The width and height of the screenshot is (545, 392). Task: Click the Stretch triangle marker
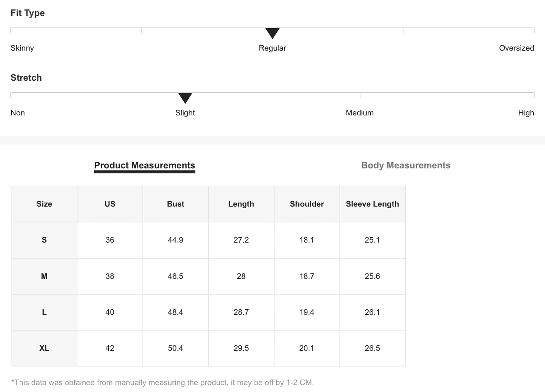pyautogui.click(x=185, y=98)
